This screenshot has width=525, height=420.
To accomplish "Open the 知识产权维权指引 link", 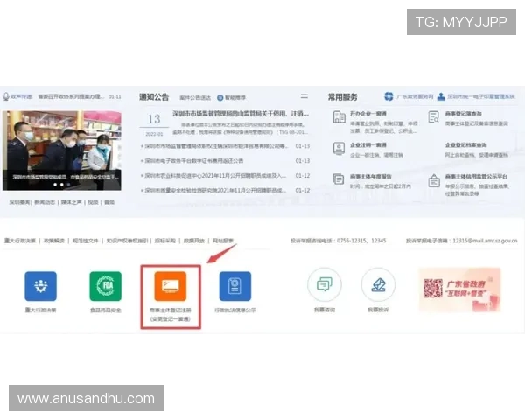I will click(x=127, y=241).
